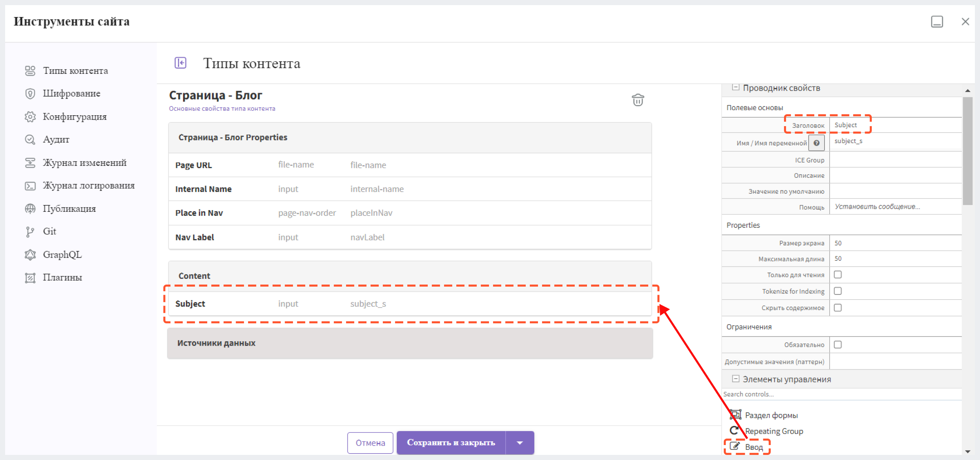This screenshot has height=460, width=980.
Task: Click the Content section header
Action: click(x=410, y=276)
